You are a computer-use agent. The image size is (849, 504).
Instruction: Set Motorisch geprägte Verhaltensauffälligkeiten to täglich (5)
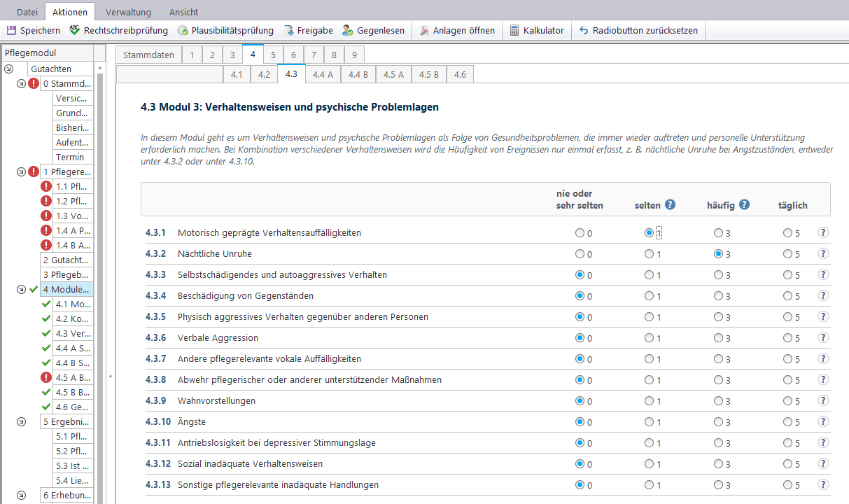[788, 233]
